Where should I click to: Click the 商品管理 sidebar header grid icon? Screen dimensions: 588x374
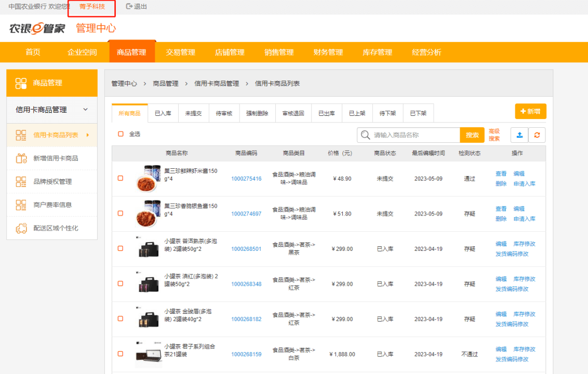21,83
